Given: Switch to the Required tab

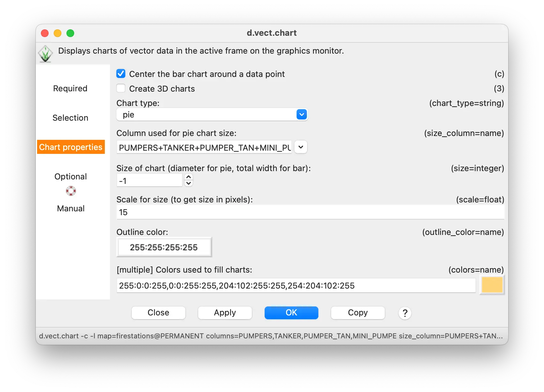Looking at the screenshot, I should tap(70, 88).
